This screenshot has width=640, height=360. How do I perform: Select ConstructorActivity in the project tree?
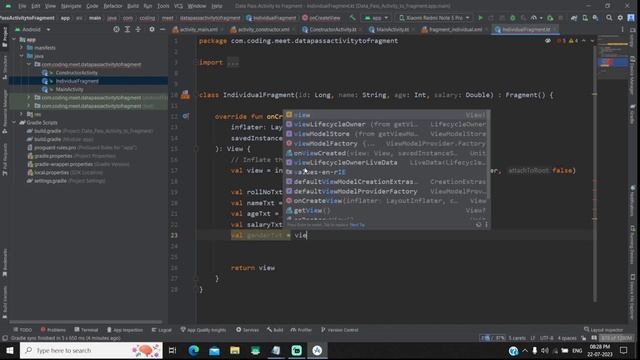tap(77, 73)
